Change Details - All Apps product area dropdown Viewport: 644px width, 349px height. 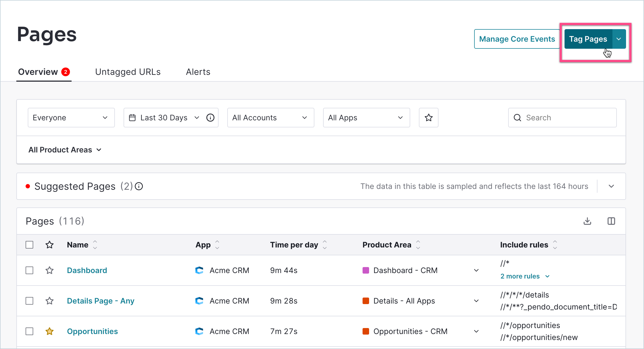click(476, 301)
